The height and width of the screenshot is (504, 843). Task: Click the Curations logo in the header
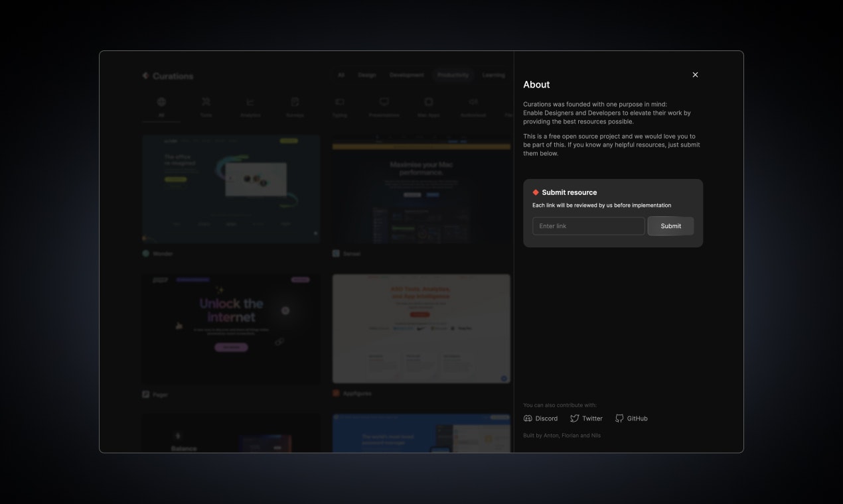pyautogui.click(x=168, y=76)
